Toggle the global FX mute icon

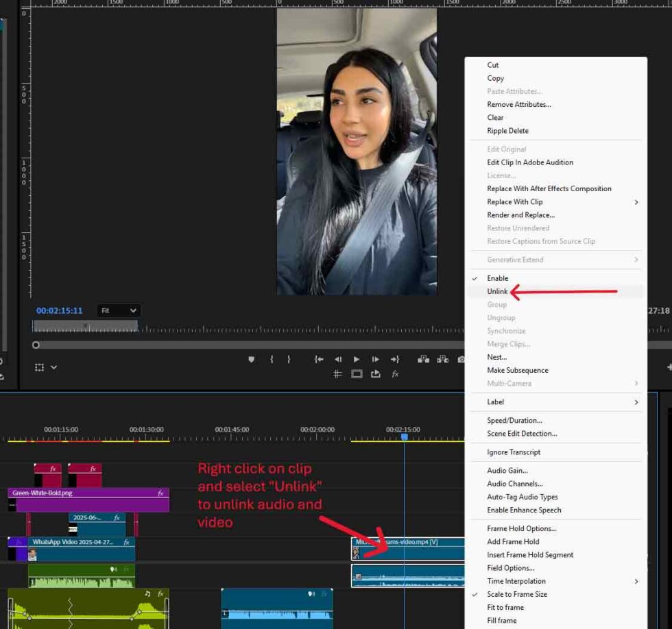tap(395, 374)
